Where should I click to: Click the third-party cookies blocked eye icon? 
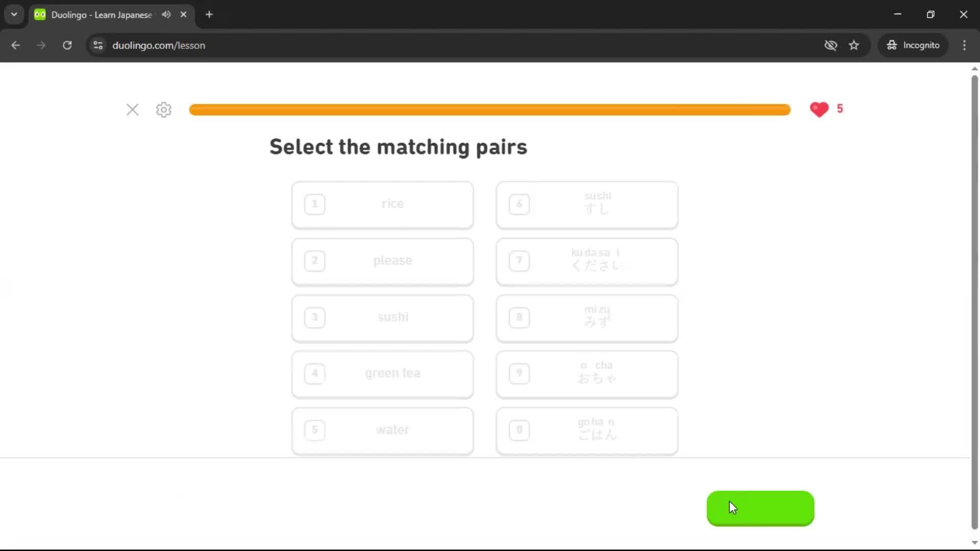[830, 45]
